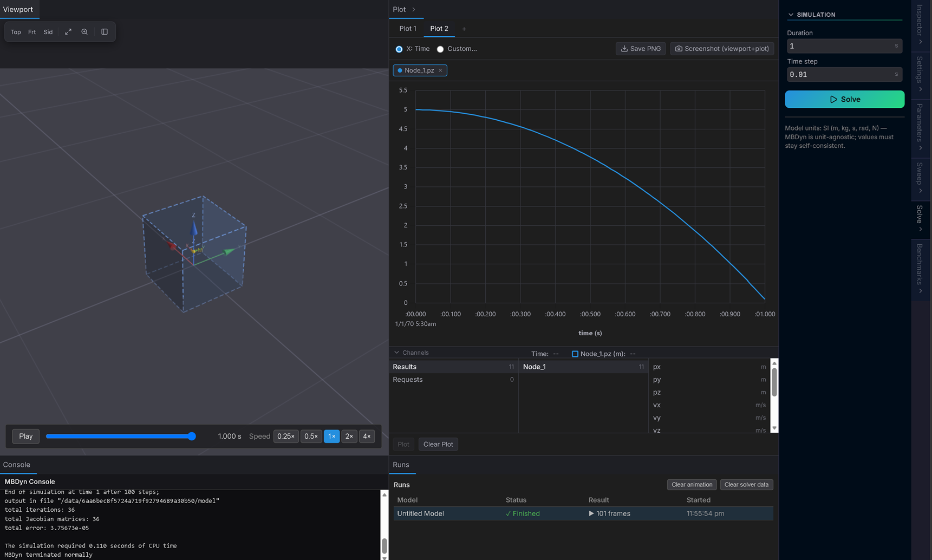This screenshot has width=932, height=560.
Task: Set playback speed to 0.25×
Action: click(286, 436)
